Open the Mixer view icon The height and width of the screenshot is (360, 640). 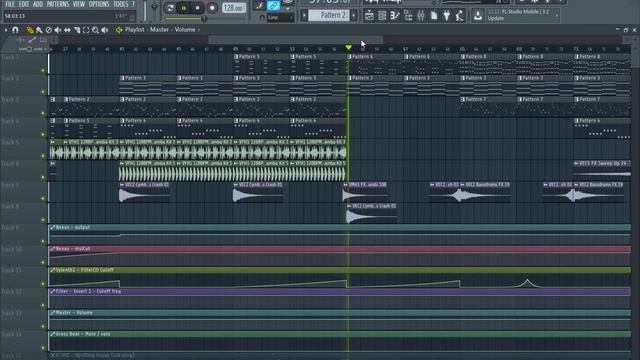point(421,16)
